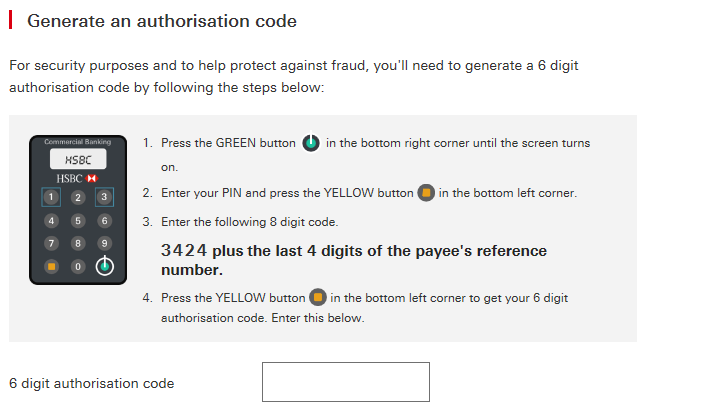The width and height of the screenshot is (722, 410).
Task: Click the 6 digit authorisation code field
Action: pos(346,382)
